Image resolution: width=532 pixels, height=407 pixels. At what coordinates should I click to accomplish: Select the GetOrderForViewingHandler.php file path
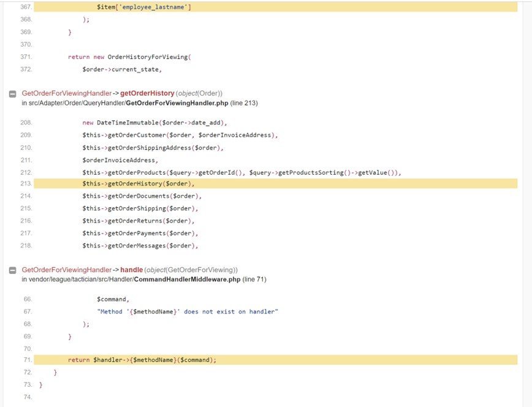pyautogui.click(x=128, y=103)
